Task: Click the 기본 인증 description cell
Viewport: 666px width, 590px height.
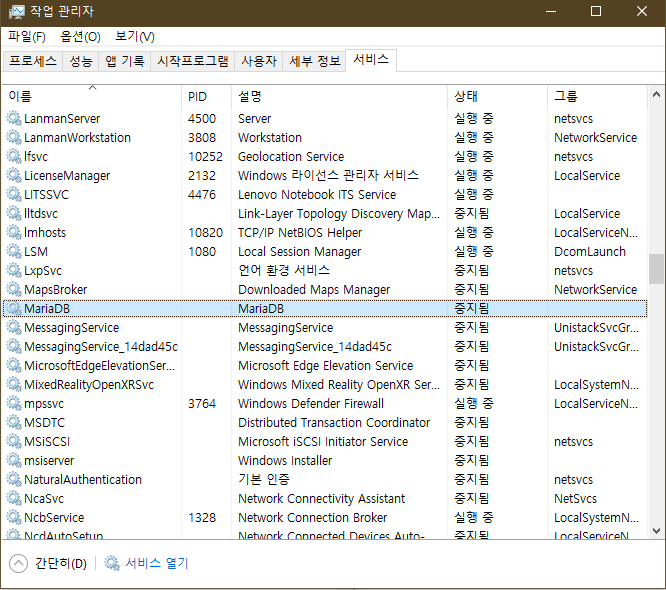Action: pos(264,479)
